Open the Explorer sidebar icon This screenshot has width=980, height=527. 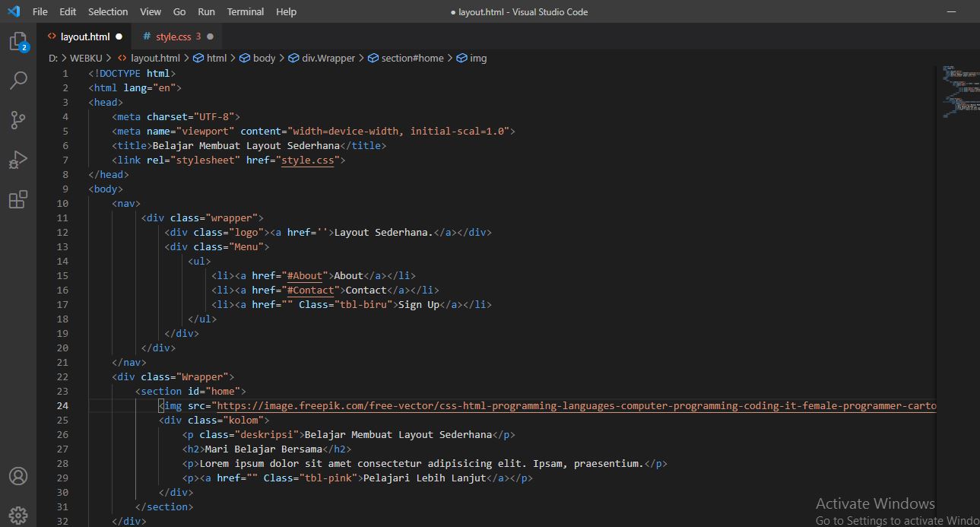[18, 42]
